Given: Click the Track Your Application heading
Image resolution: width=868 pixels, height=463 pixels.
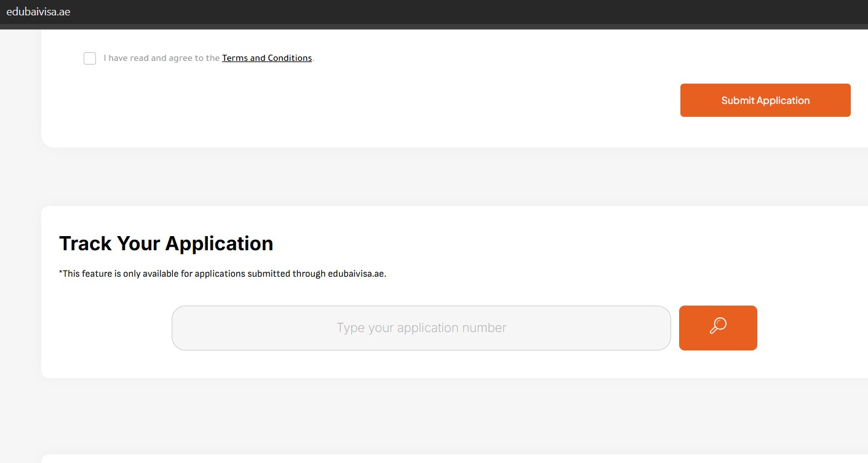Looking at the screenshot, I should coord(166,243).
